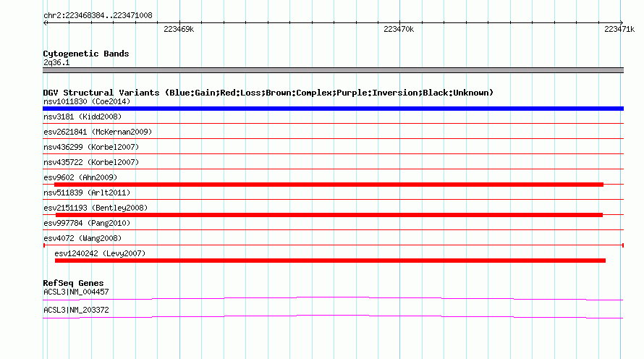Select the magenta ACSL3 NM_004457 transcript line
Viewport: 644px width, 359px height.
click(x=333, y=298)
